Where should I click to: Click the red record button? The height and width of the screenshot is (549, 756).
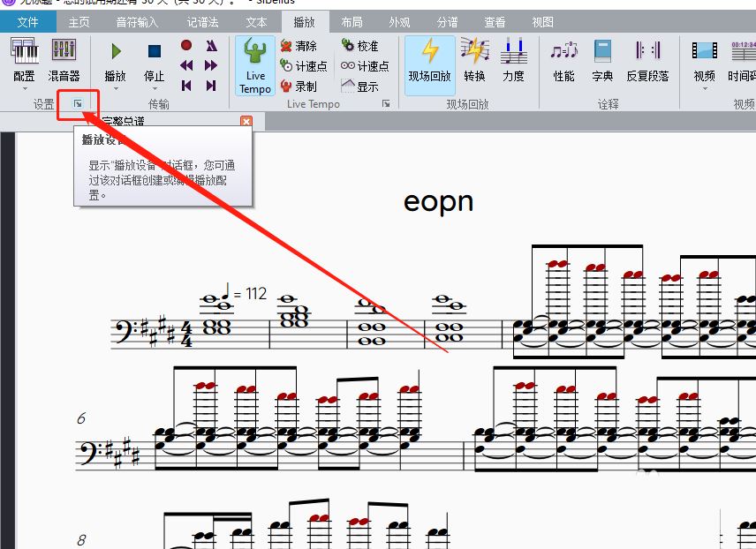point(186,45)
